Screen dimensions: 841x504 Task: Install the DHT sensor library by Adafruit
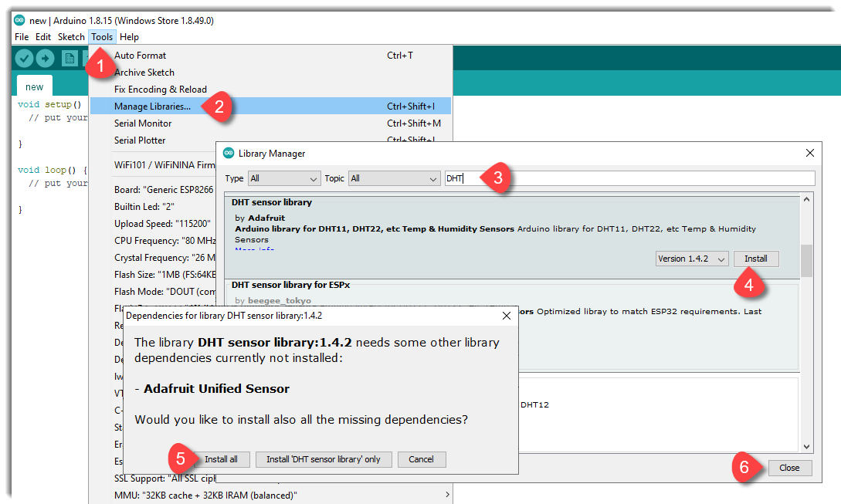pos(756,259)
